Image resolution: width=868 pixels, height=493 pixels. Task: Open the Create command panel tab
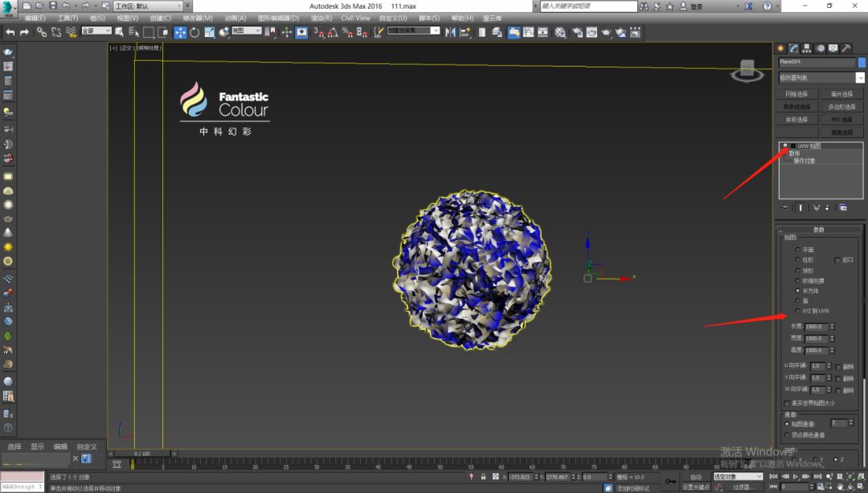780,48
